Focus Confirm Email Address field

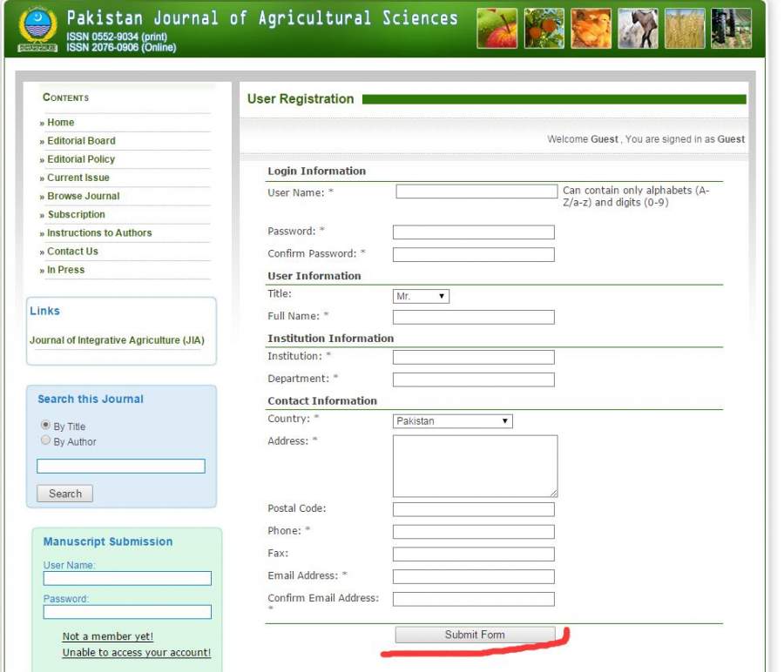coord(474,599)
